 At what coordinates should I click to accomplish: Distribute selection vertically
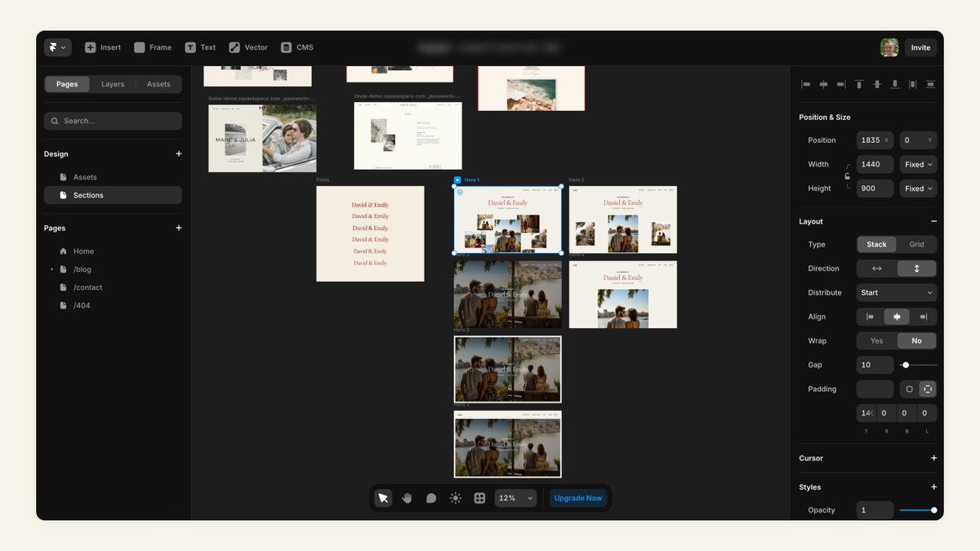(930, 84)
